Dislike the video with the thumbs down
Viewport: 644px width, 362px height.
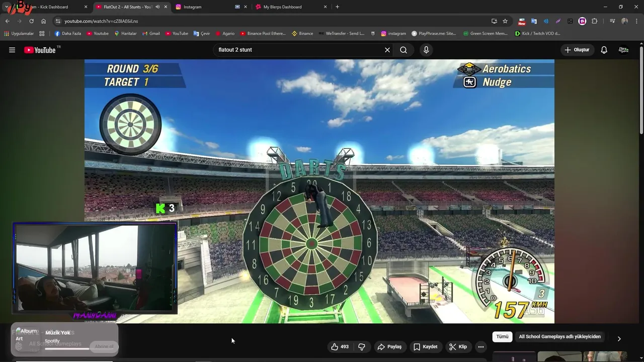pos(361,346)
